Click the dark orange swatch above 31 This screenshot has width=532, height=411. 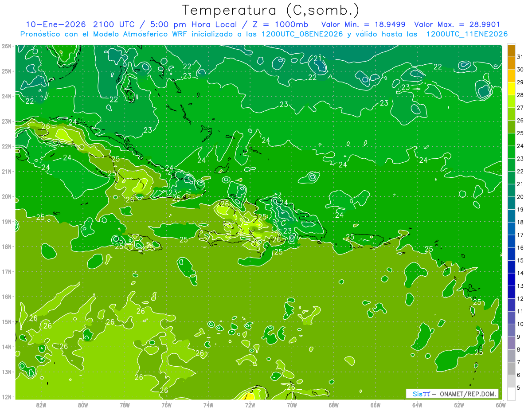[x=511, y=51]
